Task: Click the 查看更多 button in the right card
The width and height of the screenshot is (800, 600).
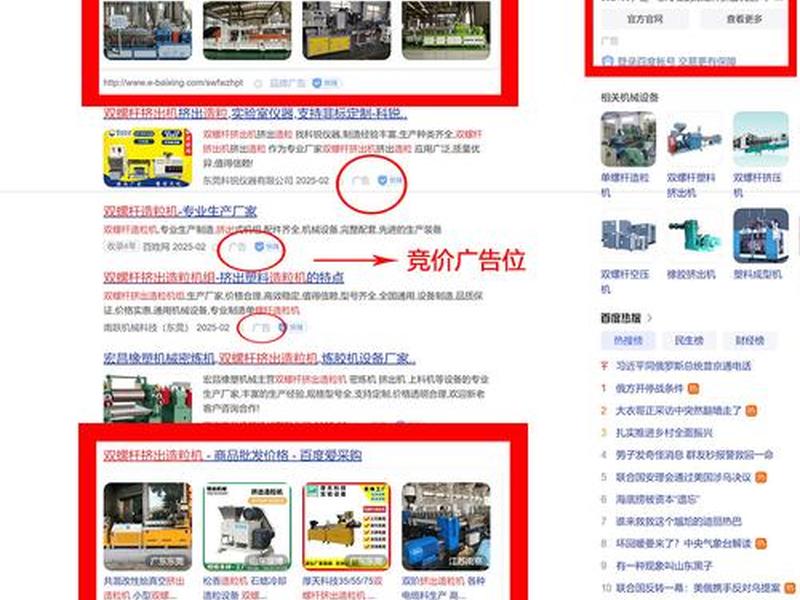Action: [x=744, y=19]
